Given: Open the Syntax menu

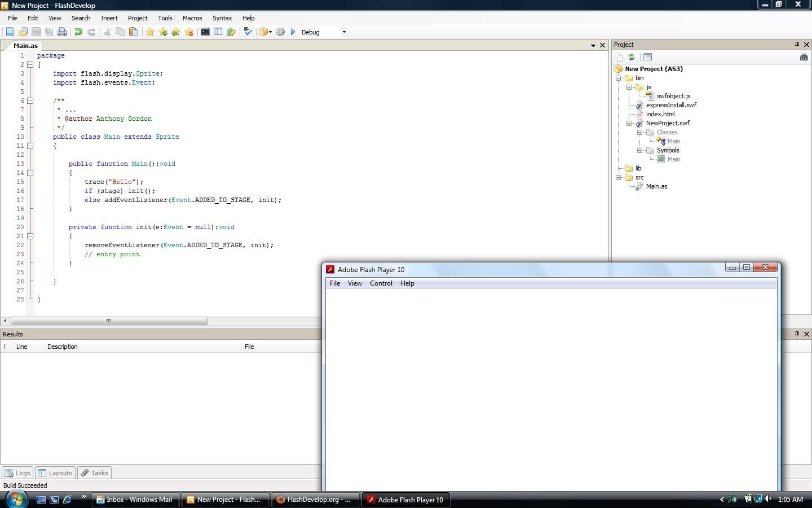Looking at the screenshot, I should coord(222,18).
